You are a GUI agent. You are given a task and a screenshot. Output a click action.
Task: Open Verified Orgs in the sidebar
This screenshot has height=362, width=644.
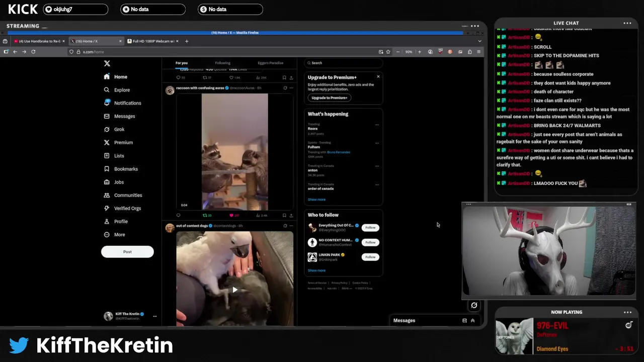click(x=122, y=208)
